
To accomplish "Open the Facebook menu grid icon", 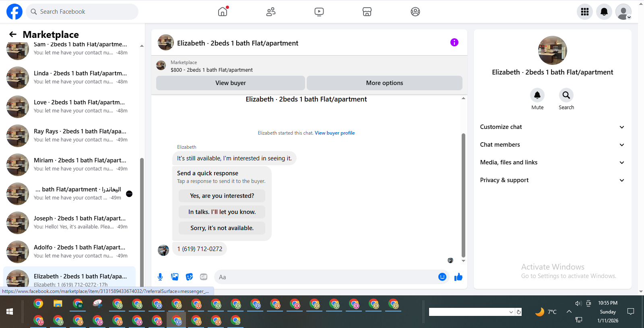I will [585, 12].
